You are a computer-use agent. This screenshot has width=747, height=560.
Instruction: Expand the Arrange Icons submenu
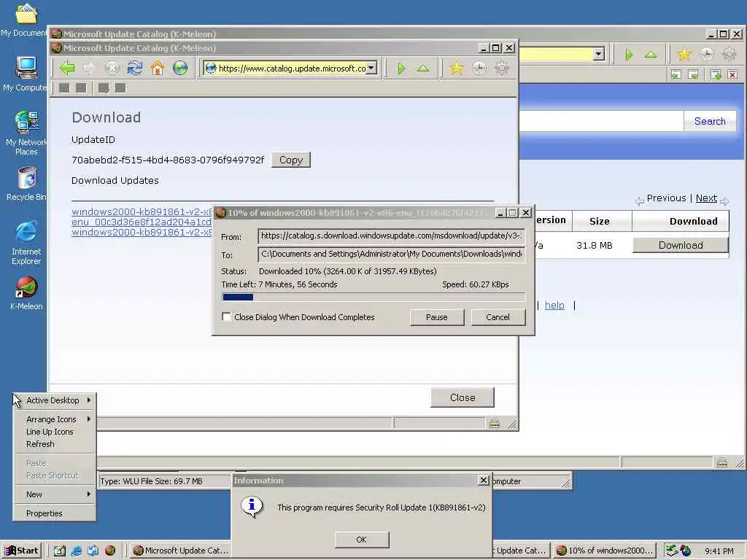[54, 419]
